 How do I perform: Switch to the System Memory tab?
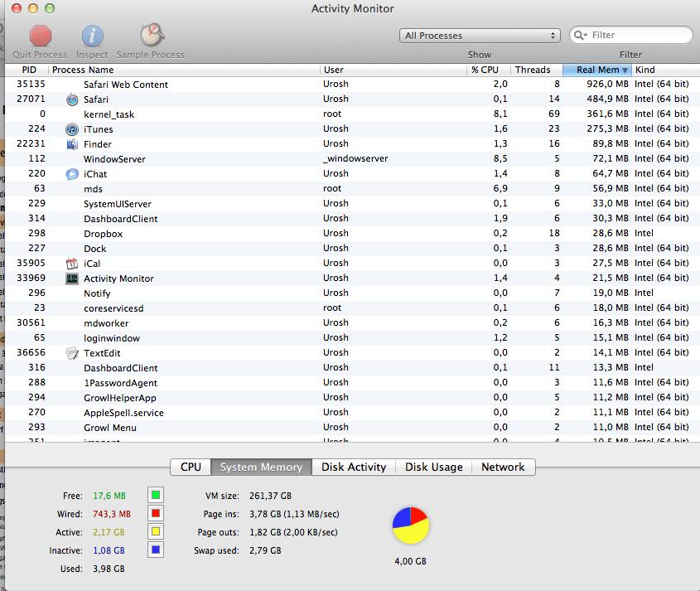coord(261,467)
